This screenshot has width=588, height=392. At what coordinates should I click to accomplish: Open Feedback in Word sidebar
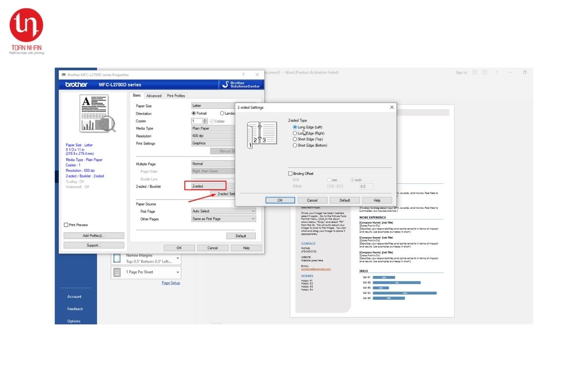[75, 309]
